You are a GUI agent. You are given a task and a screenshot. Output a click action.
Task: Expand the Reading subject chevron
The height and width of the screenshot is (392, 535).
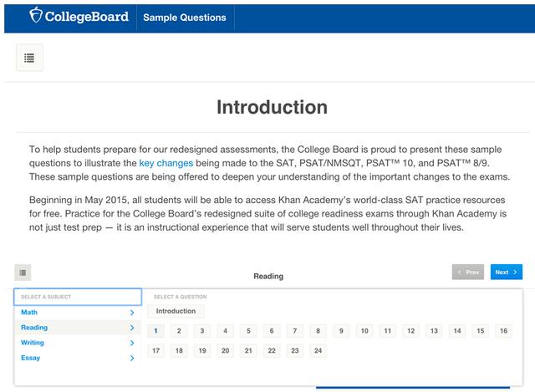coord(132,328)
